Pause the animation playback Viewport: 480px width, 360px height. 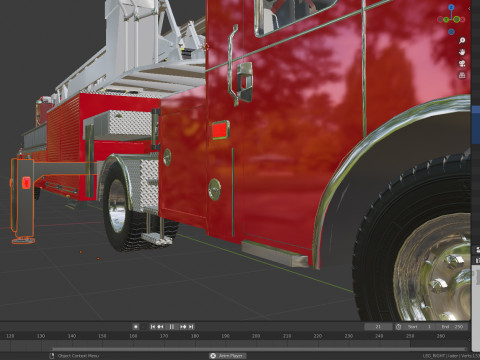click(x=172, y=327)
